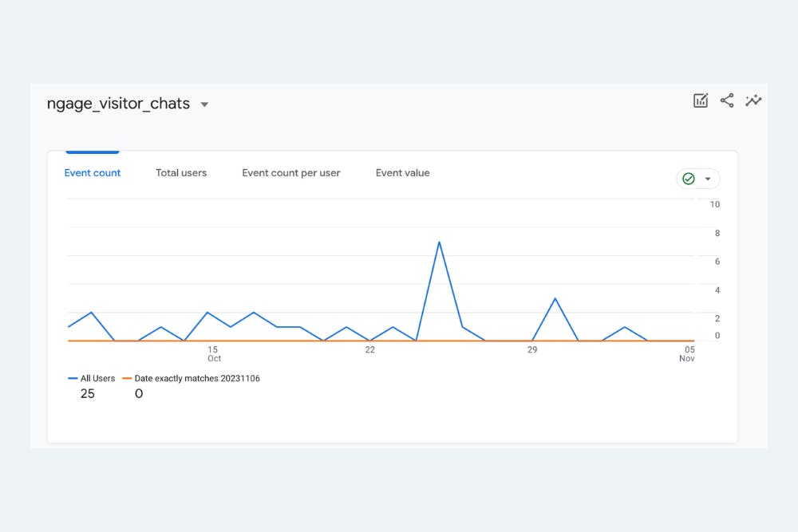Image resolution: width=798 pixels, height=532 pixels.
Task: Select the Event count per user tab
Action: 291,173
